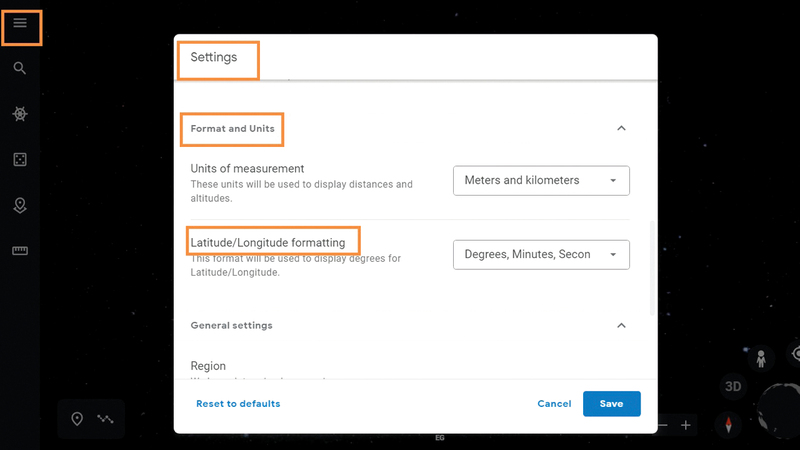Collapse the General settings section
The width and height of the screenshot is (800, 450).
click(621, 326)
